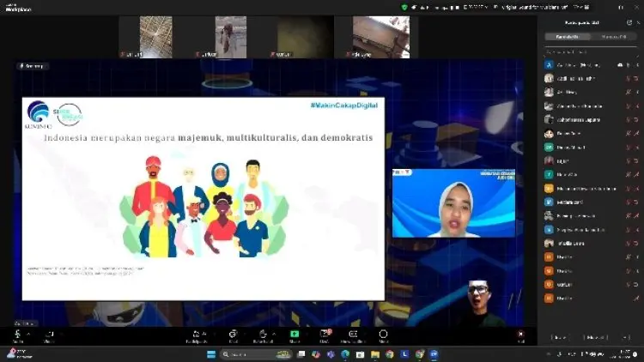The image size is (644, 362).
Task: Select participant "varfun" in the participants list
Action: click(x=591, y=285)
